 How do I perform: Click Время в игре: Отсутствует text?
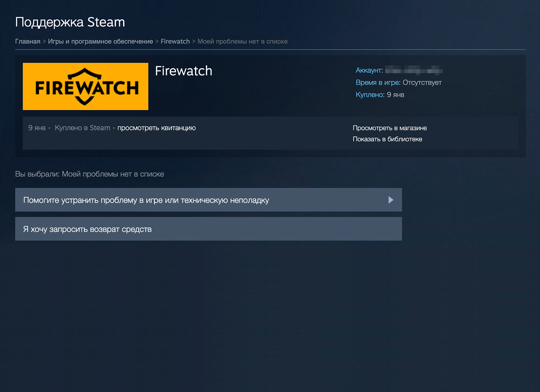click(x=399, y=83)
